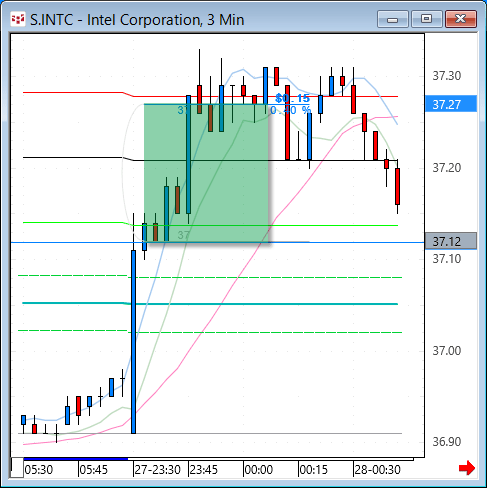
Task: Minimize the Intel chart window
Action: 393,19
